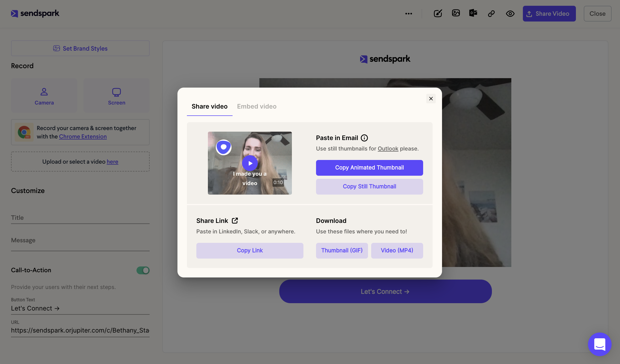This screenshot has width=620, height=364.
Task: Click the edit pencil icon in toolbar
Action: [438, 13]
